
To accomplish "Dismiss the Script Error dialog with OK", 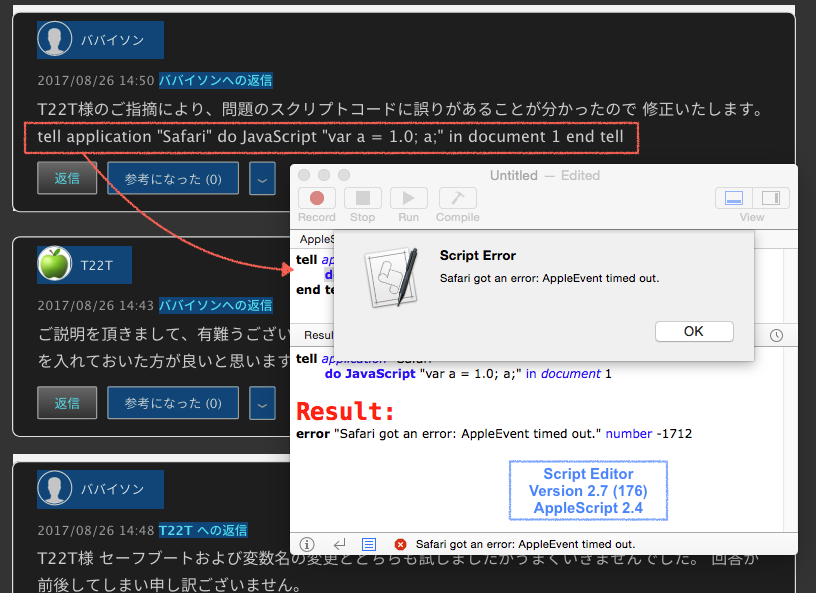I will coord(694,332).
